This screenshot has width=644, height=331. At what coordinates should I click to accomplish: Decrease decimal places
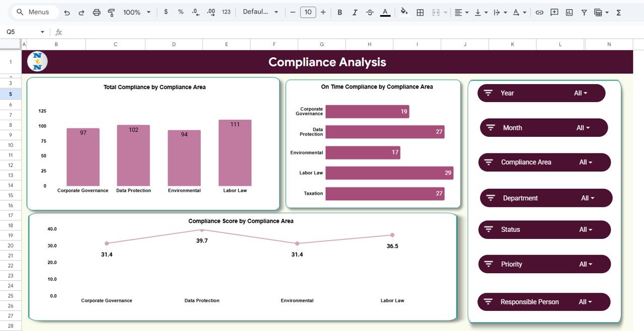point(196,12)
